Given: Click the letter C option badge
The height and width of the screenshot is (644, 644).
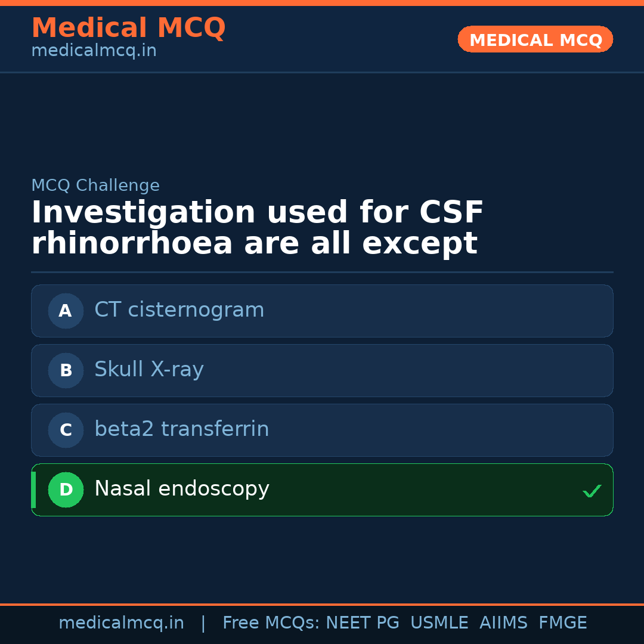Looking at the screenshot, I should 66,430.
